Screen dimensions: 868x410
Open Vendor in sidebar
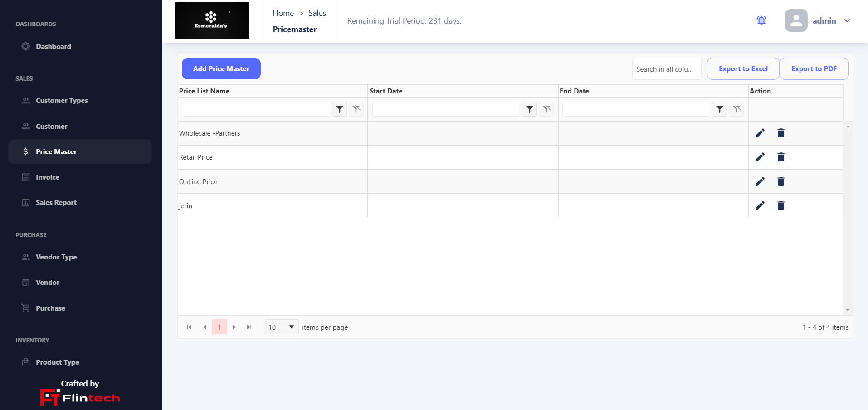point(80,283)
